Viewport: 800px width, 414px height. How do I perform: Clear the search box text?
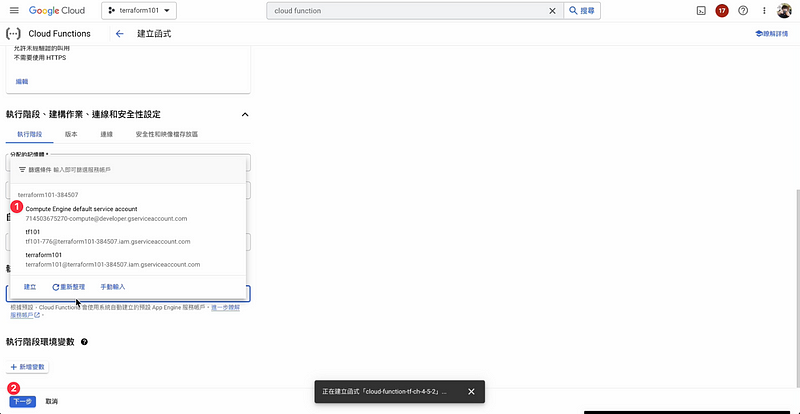pos(552,11)
